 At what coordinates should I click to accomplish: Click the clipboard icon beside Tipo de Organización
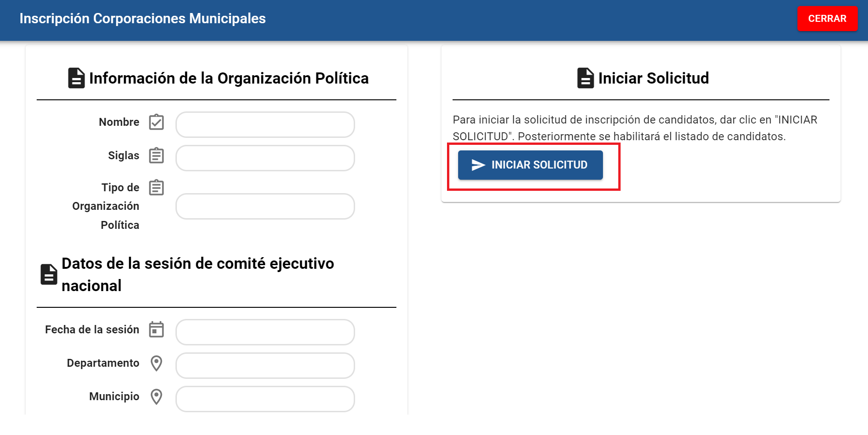tap(156, 188)
